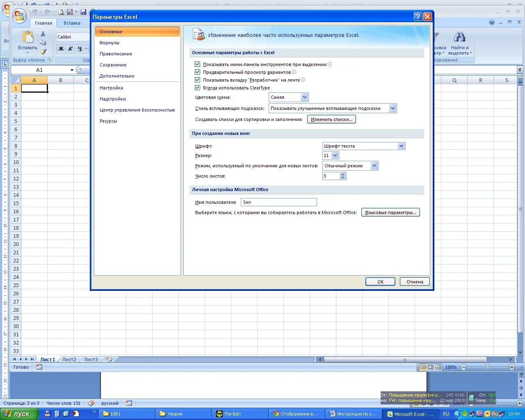This screenshot has width=525, height=420.
Task: Increase the number of sheets spinner
Action: point(343,174)
